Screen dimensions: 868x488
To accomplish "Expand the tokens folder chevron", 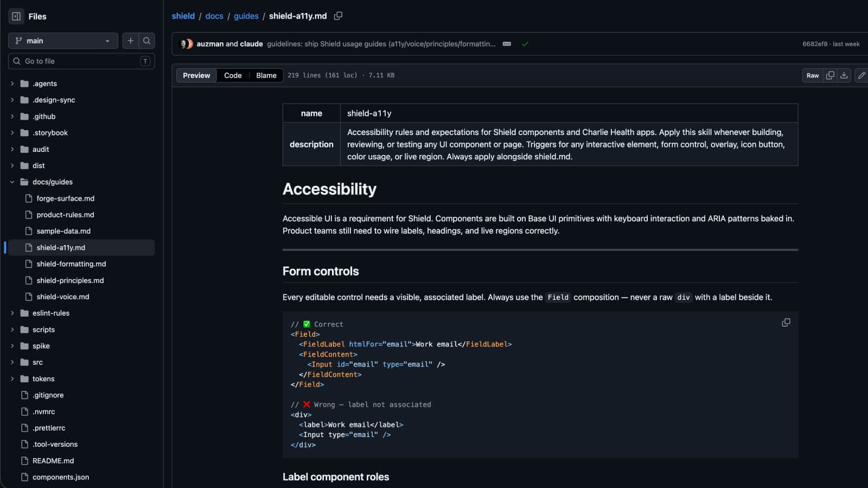I will coord(12,378).
